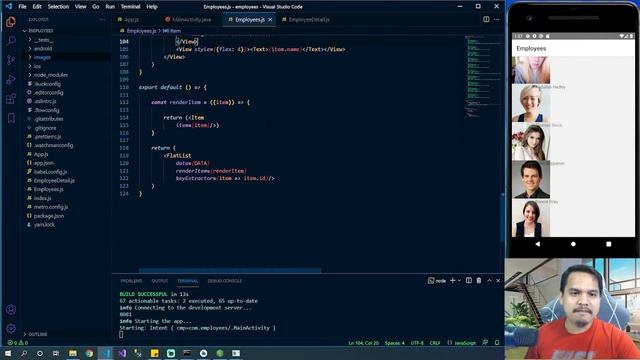Image resolution: width=640 pixels, height=360 pixels.
Task: Split the terminal panel
Action: [469, 280]
